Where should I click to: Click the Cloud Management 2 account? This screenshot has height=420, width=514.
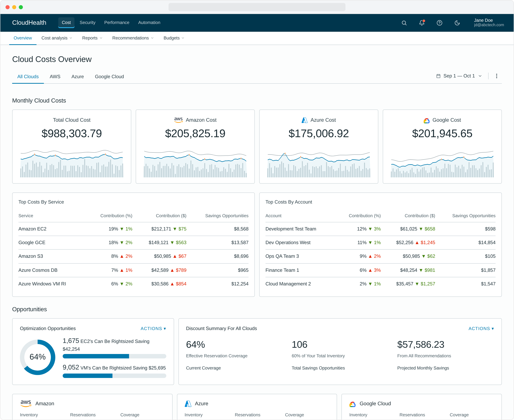[288, 284]
